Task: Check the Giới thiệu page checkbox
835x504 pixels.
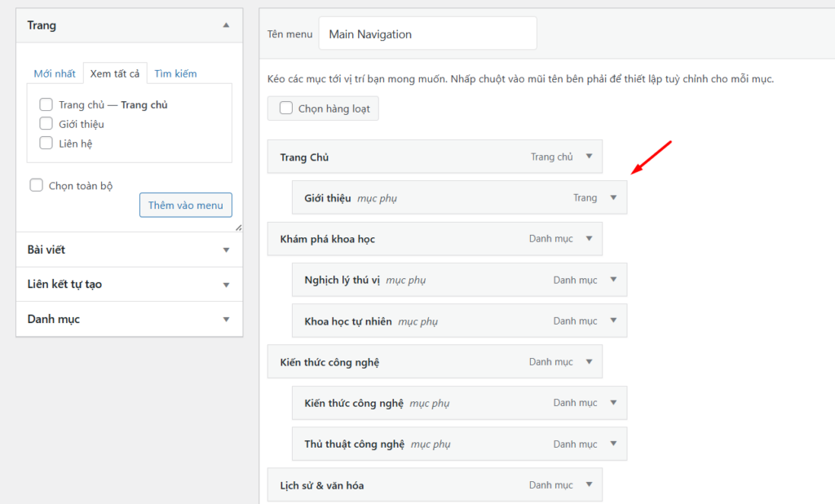Action: [x=46, y=124]
